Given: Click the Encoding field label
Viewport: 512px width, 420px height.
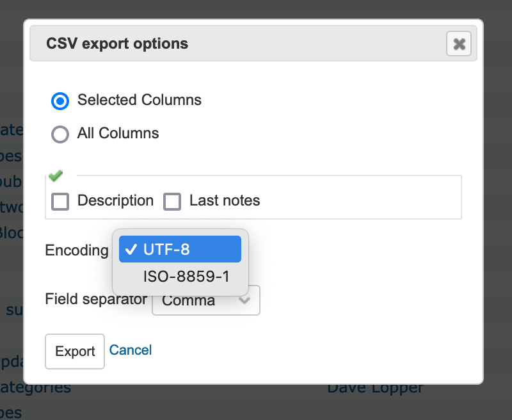Looking at the screenshot, I should pyautogui.click(x=77, y=250).
